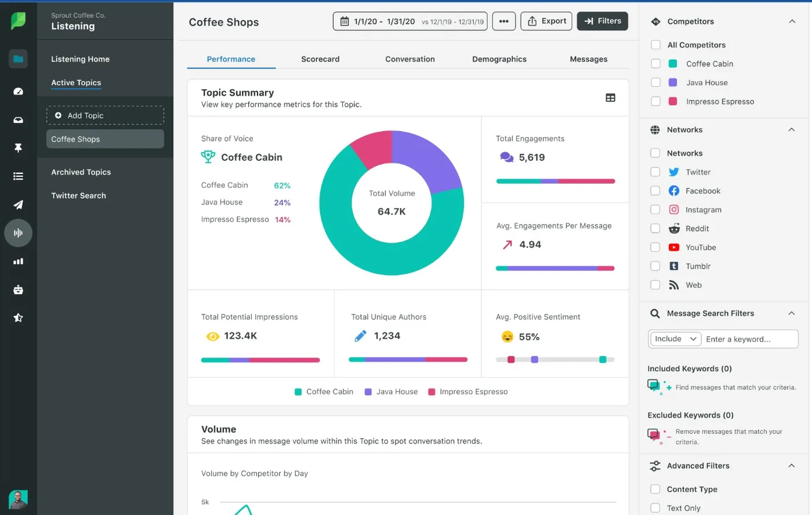Collapse the Advanced Filters chevron
Viewport: 812px width, 515px height.
(792, 466)
